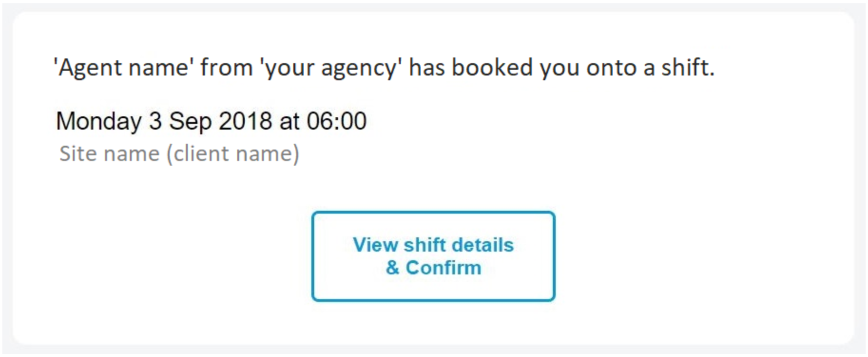Click the word 'from' in the booking message

[x=226, y=67]
